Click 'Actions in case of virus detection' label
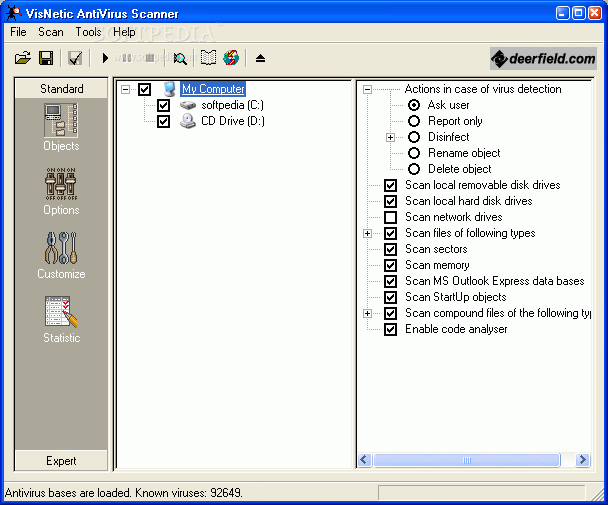This screenshot has height=505, width=608. click(x=483, y=89)
